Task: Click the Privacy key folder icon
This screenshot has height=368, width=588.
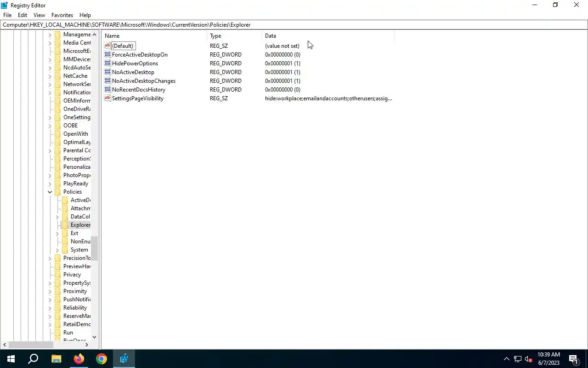Action: pos(57,275)
